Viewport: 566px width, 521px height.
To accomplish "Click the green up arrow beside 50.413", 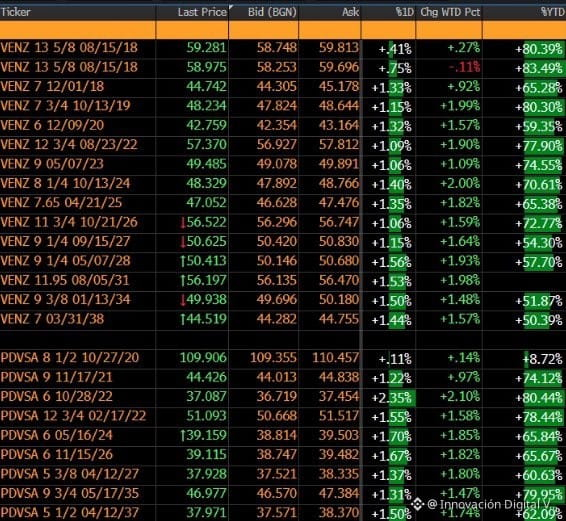I will click(x=183, y=261).
